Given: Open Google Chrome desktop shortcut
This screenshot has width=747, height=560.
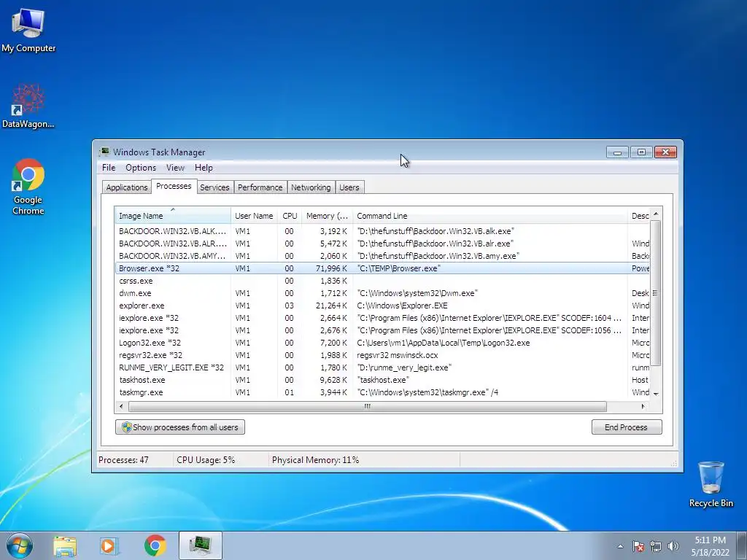Looking at the screenshot, I should tap(28, 187).
